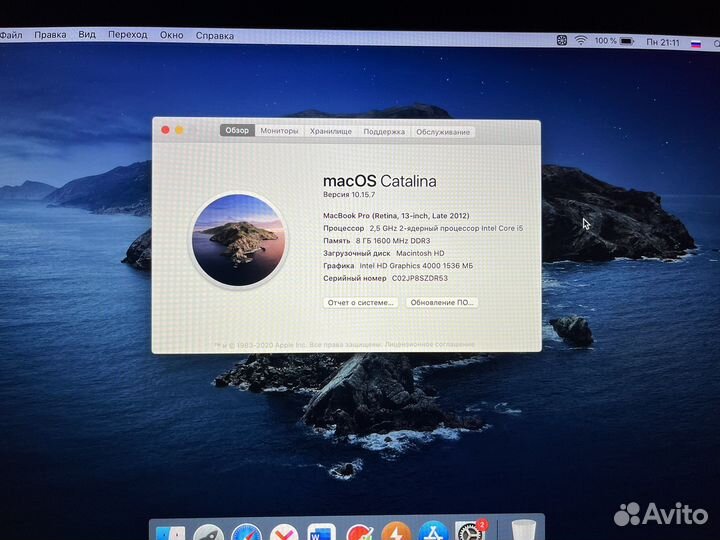Minimize About This Mac with yellow button
The width and height of the screenshot is (720, 540).
tap(180, 130)
